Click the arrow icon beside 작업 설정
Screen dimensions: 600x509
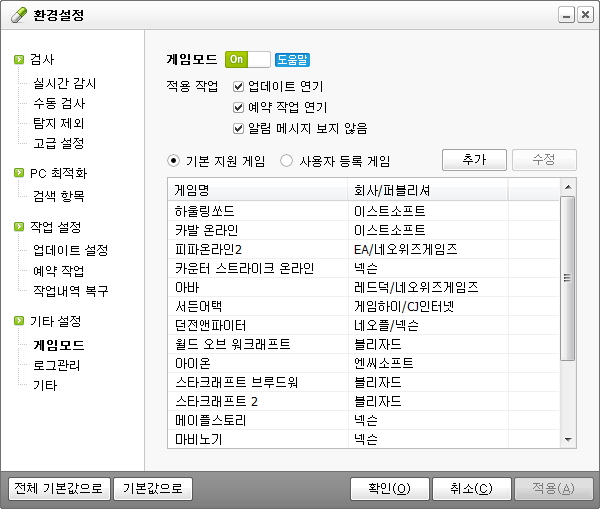(19, 228)
